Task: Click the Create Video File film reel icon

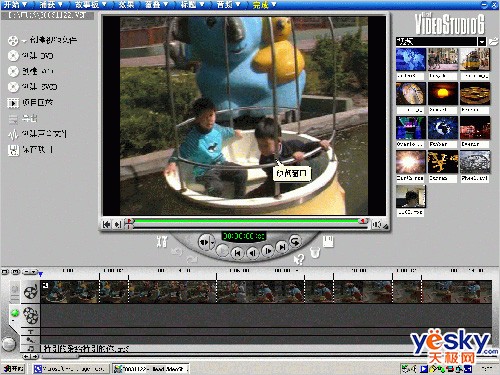Action: click(x=13, y=41)
